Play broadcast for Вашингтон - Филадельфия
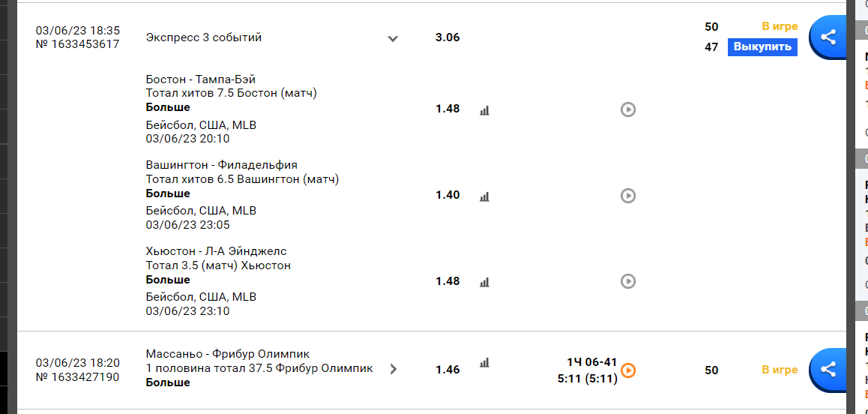This screenshot has height=414, width=868. pos(627,196)
